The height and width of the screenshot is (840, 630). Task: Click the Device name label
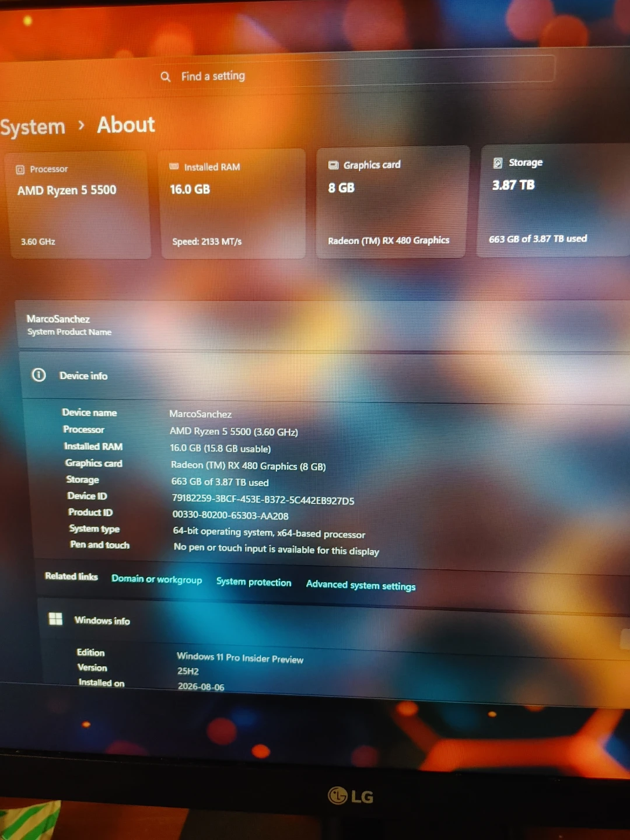coord(90,412)
